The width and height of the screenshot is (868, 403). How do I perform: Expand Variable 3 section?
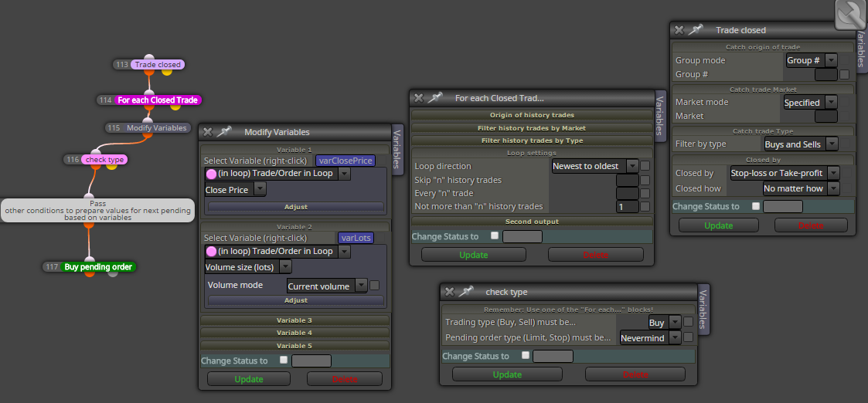point(294,320)
